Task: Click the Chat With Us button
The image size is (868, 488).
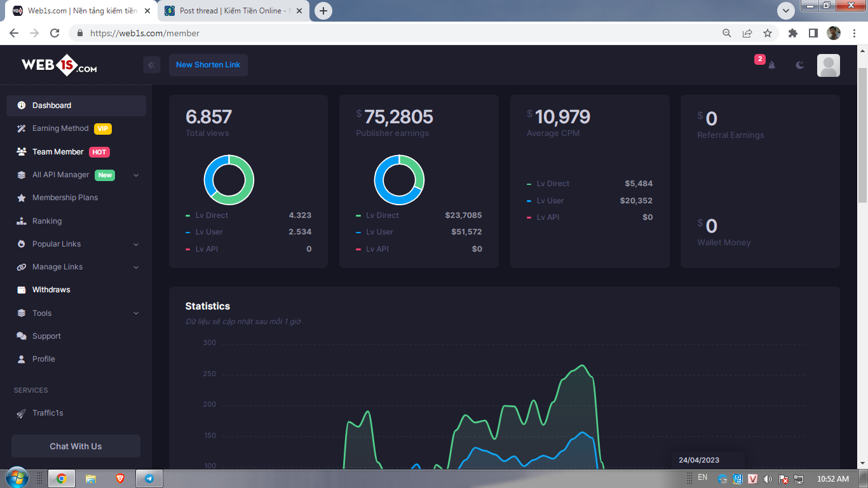Action: coord(76,446)
